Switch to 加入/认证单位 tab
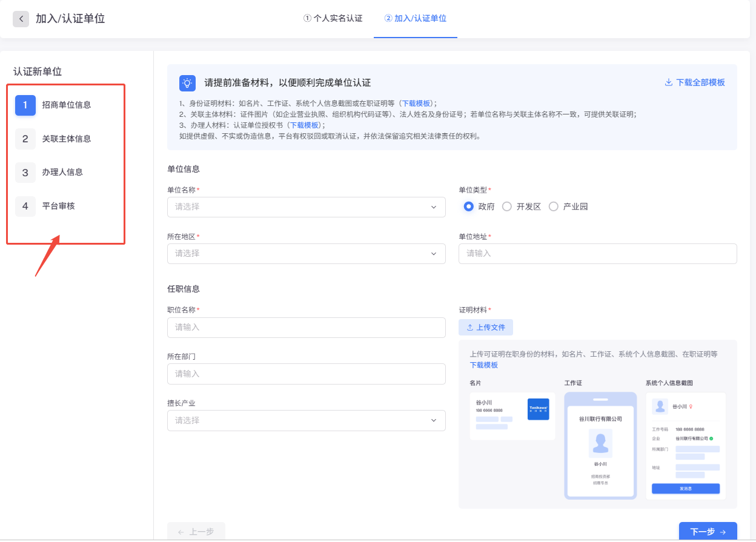The height and width of the screenshot is (542, 756). [x=416, y=18]
